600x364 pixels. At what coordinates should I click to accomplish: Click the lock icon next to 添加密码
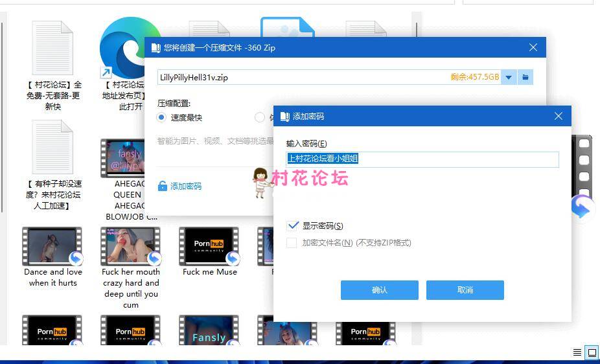[x=163, y=187]
